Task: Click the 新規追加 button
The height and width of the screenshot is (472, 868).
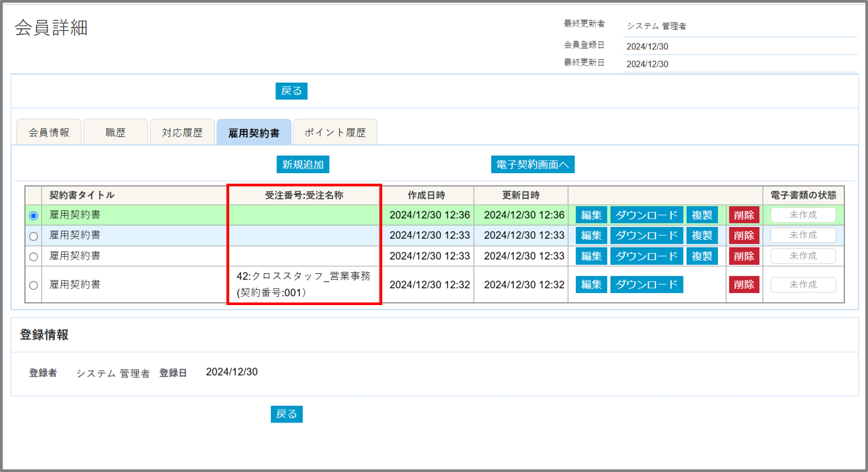Action: (x=303, y=164)
